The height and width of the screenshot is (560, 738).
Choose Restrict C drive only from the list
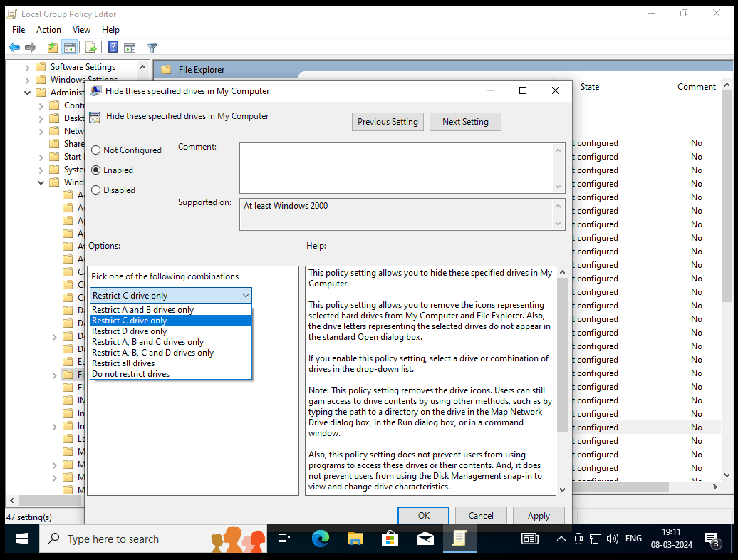pyautogui.click(x=171, y=321)
